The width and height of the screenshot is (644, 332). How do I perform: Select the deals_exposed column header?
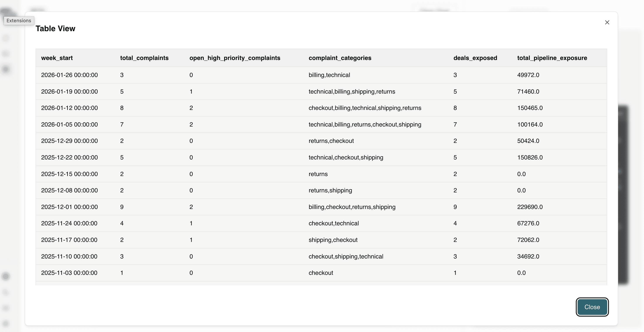tap(475, 58)
